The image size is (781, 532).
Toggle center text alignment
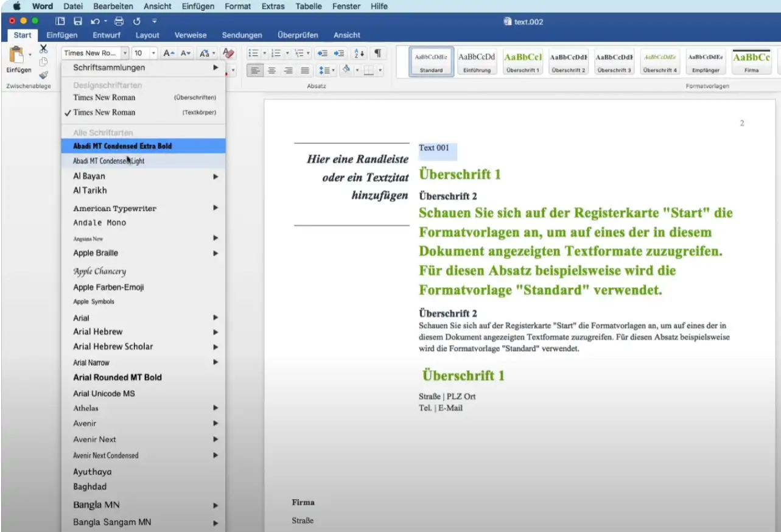pyautogui.click(x=271, y=71)
